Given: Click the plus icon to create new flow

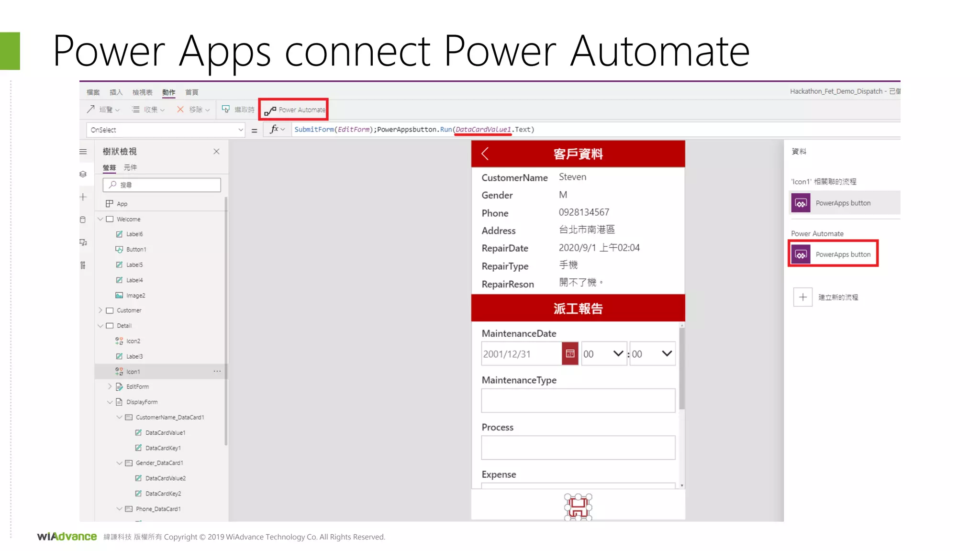Looking at the screenshot, I should pyautogui.click(x=802, y=297).
